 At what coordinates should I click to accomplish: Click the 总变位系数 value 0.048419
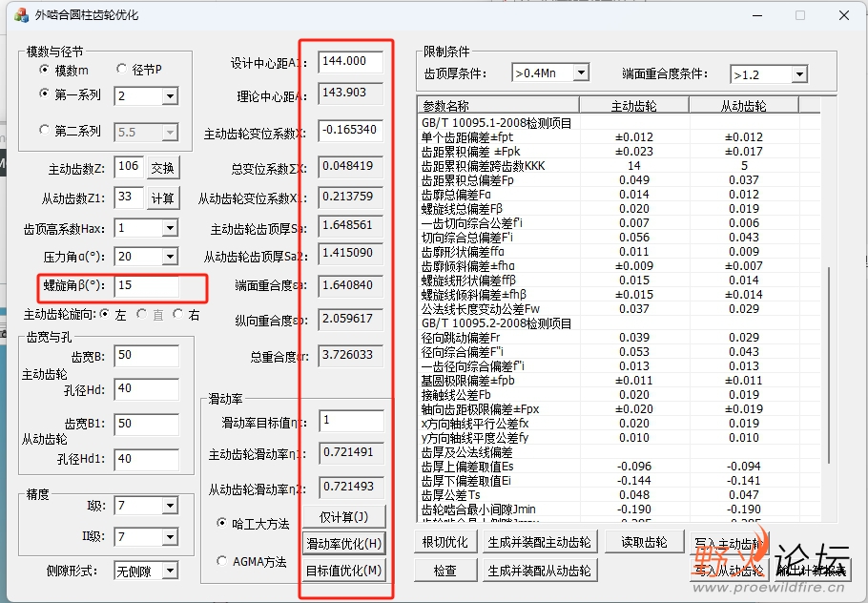(x=350, y=167)
